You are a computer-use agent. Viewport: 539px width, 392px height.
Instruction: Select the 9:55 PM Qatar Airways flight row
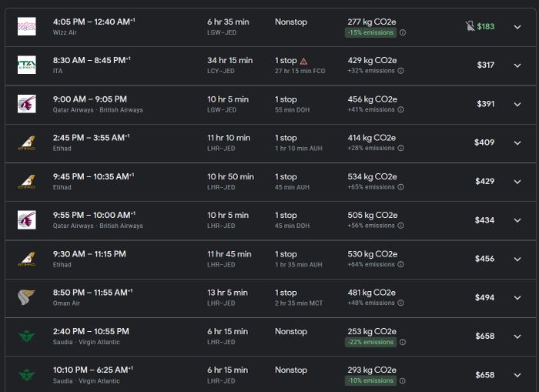coord(270,220)
